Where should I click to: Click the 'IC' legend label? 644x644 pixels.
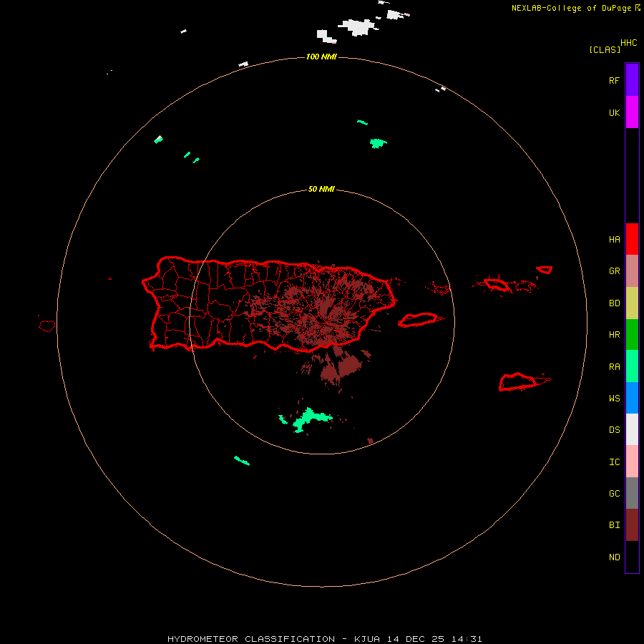pyautogui.click(x=614, y=462)
